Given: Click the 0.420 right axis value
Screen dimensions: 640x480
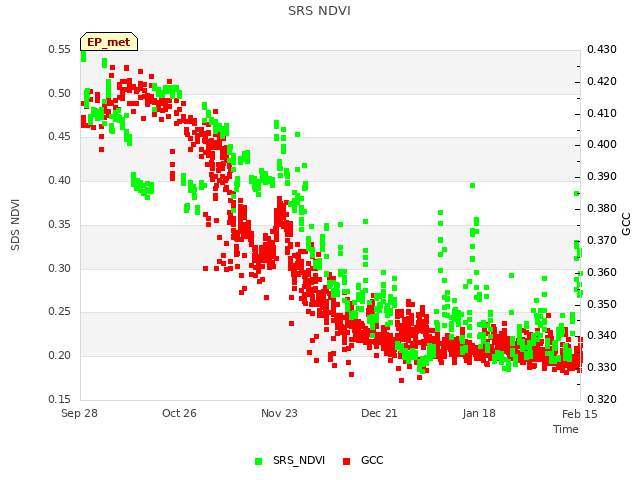Looking at the screenshot, I should tap(602, 81).
